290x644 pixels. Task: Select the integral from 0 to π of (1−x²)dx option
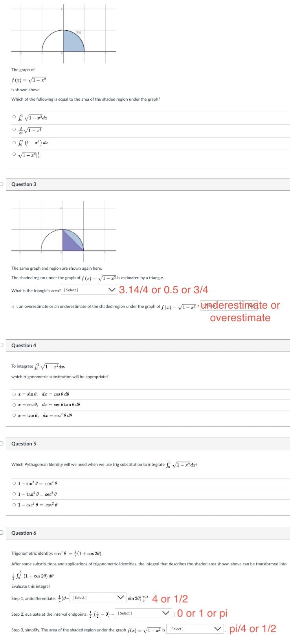pos(14,143)
